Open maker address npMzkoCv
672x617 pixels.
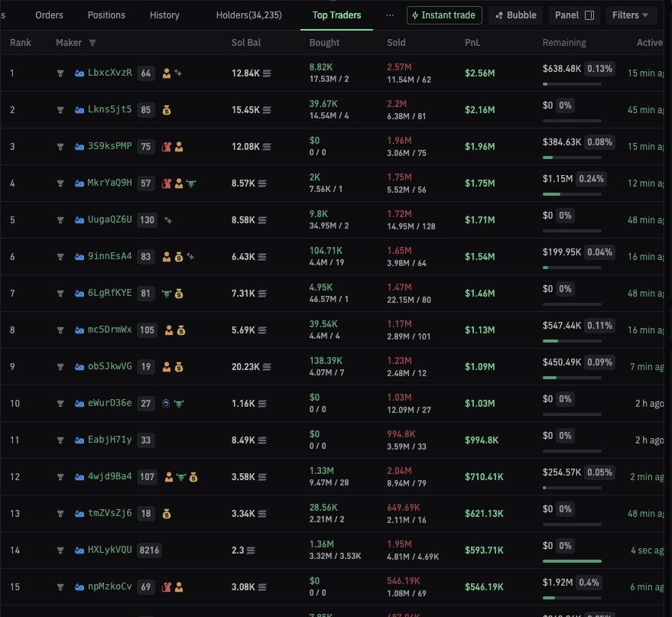point(110,586)
